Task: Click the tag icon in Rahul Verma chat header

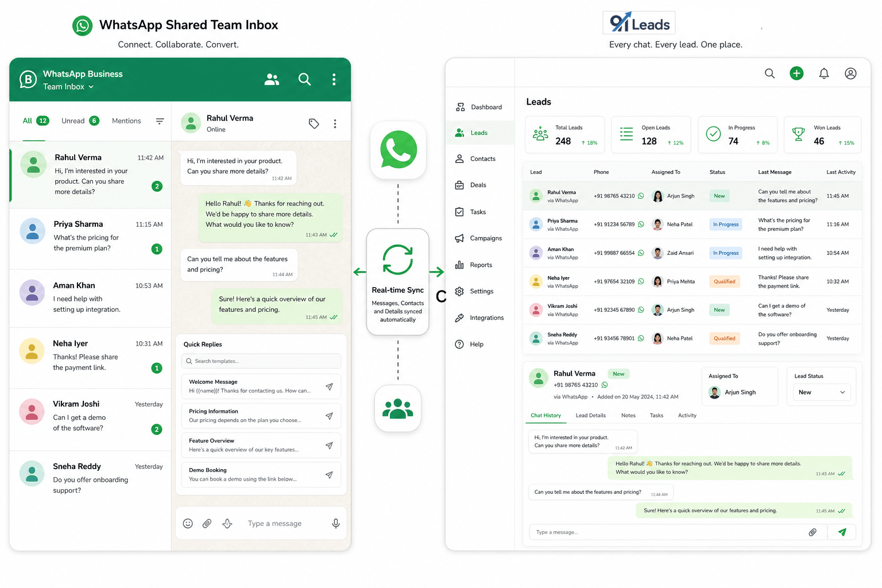Action: 314,123
